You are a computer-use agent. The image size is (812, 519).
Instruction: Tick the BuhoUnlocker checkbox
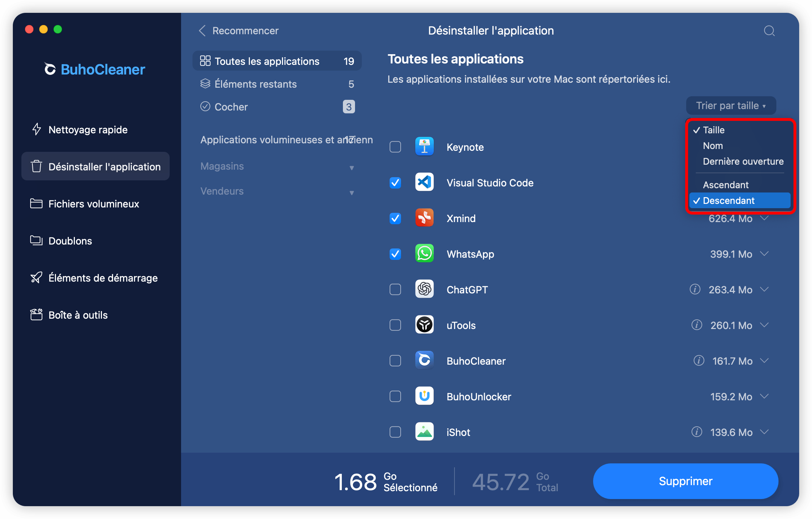point(395,396)
